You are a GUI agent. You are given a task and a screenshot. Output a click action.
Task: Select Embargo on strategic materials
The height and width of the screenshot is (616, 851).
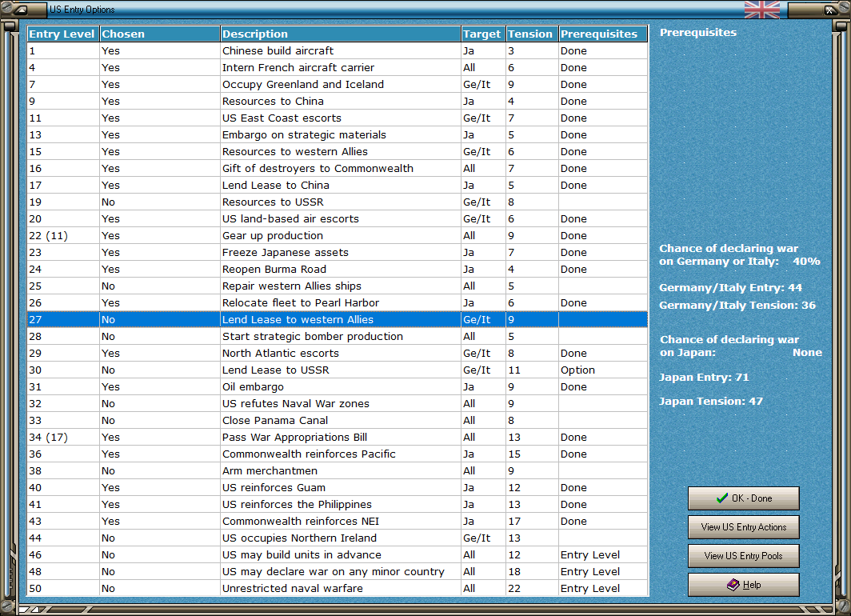337,135
